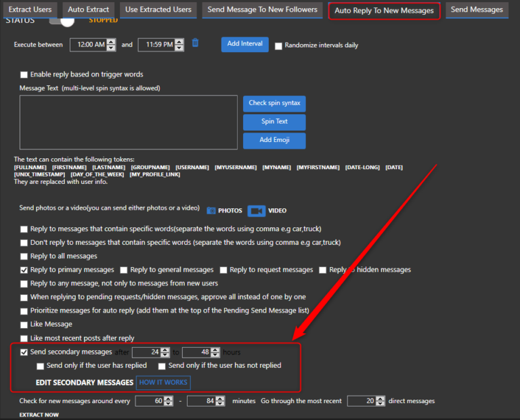
Task: Check Reply to general messages
Action: coord(124,270)
